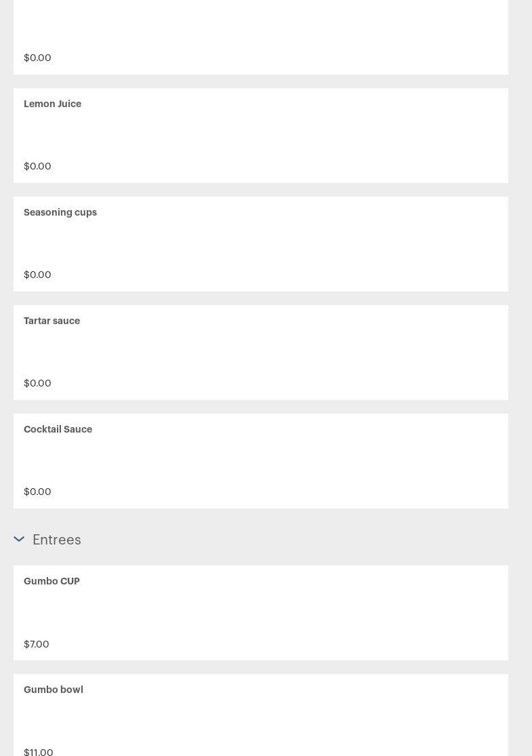Click the Cocktail Sauce $0.00 price
This screenshot has width=532, height=756.
click(x=37, y=492)
